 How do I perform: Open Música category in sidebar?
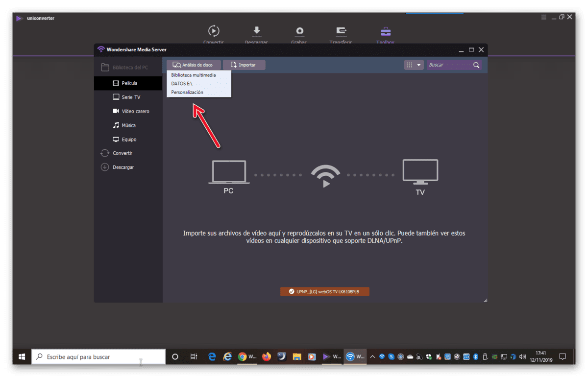click(x=128, y=125)
